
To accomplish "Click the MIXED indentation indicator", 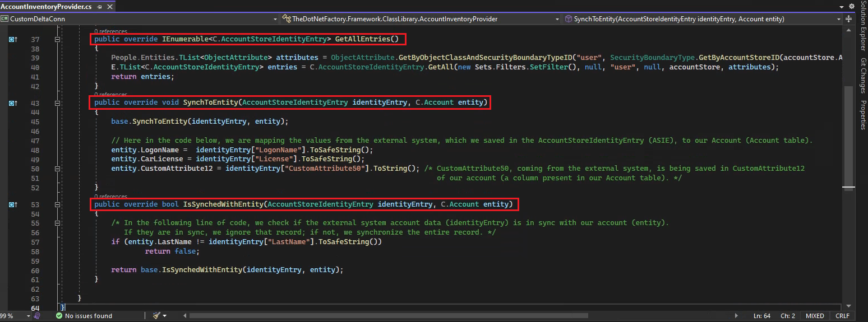I will [x=815, y=316].
